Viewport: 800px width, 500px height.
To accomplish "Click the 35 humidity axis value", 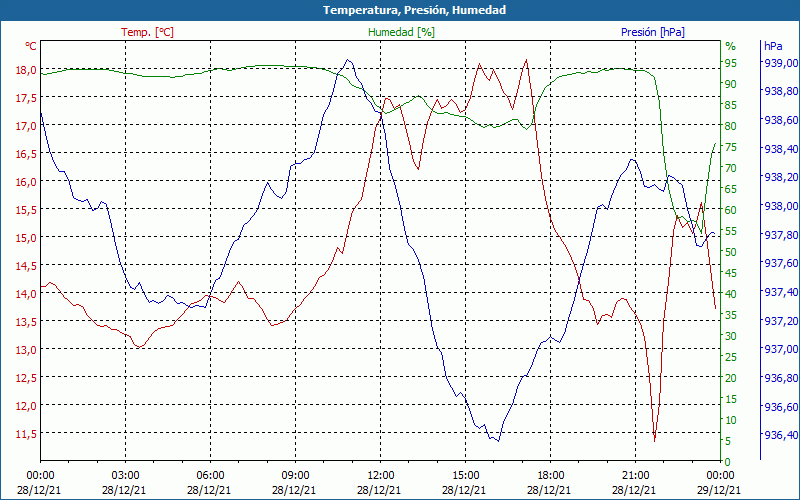I will (731, 315).
